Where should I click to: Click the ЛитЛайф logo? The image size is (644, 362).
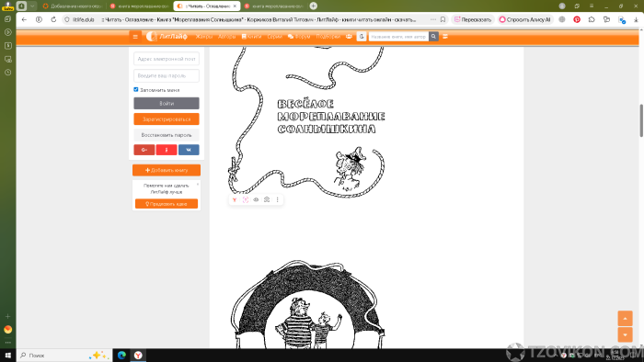[x=167, y=37]
